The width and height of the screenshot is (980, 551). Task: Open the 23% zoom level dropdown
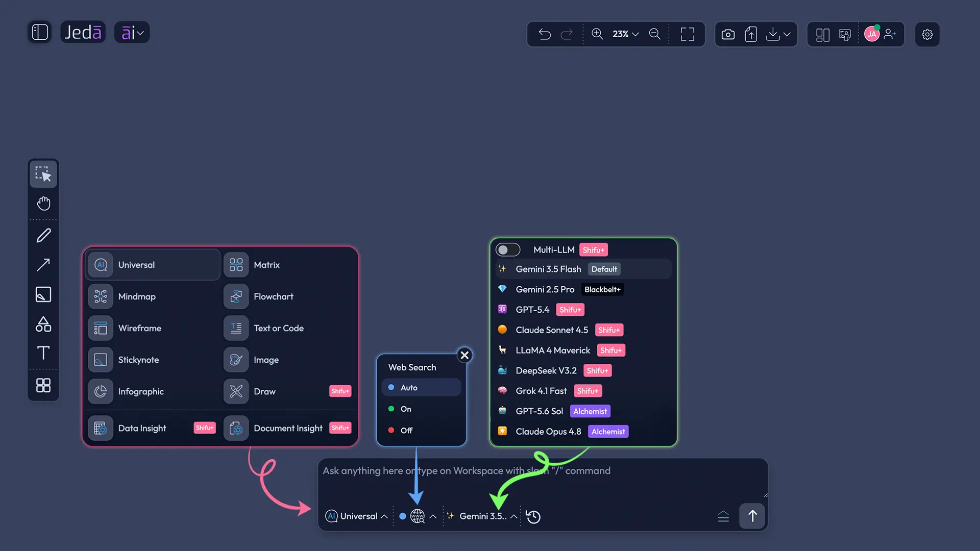point(625,34)
